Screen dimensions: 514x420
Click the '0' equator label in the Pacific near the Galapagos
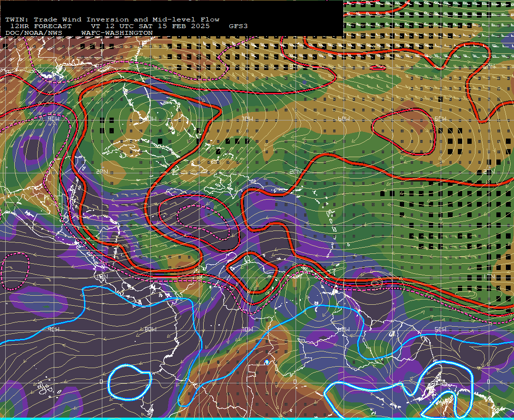(101, 381)
